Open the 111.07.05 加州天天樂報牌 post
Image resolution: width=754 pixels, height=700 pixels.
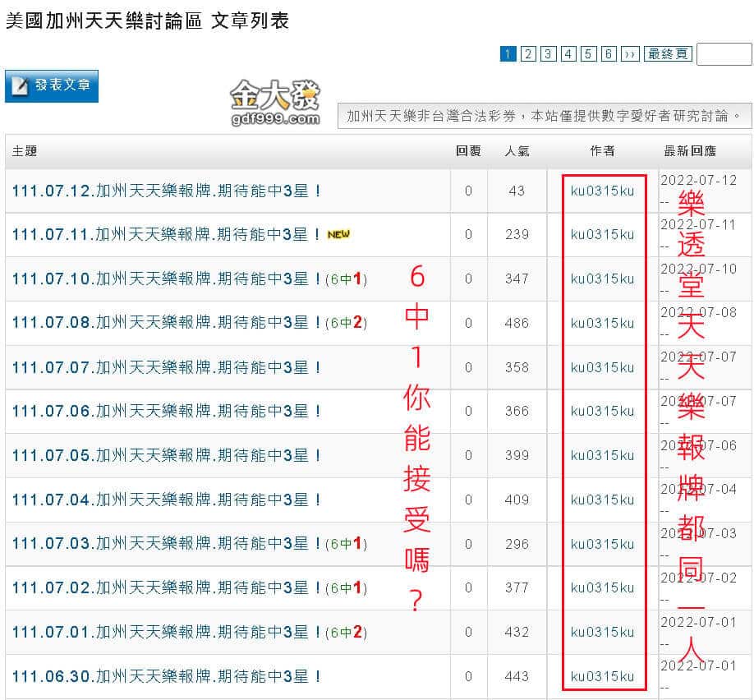(166, 455)
